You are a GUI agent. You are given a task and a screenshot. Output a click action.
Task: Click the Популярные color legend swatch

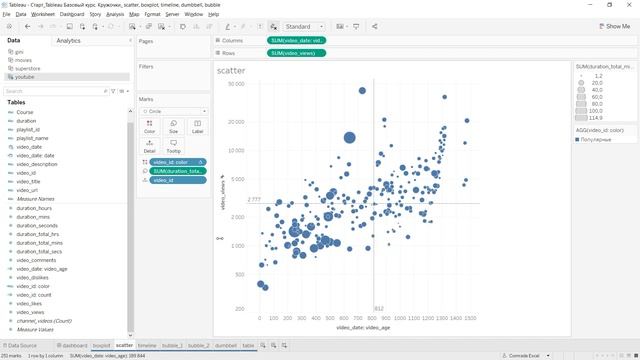click(577, 140)
